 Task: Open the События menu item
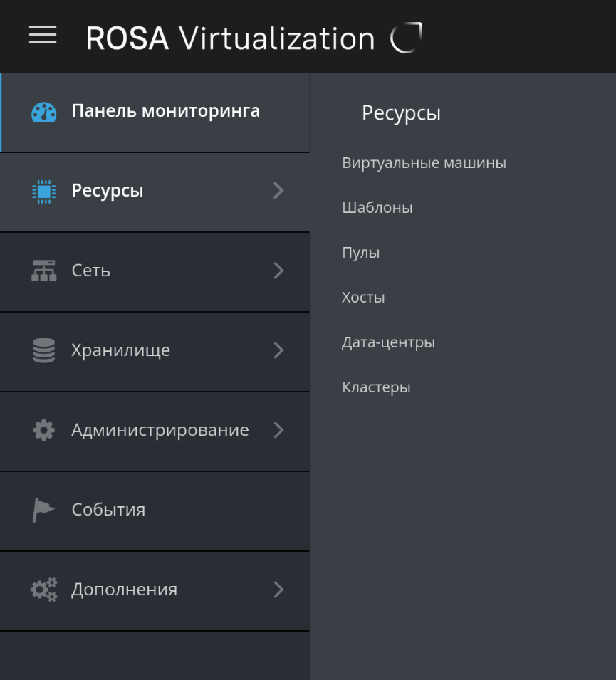point(108,510)
